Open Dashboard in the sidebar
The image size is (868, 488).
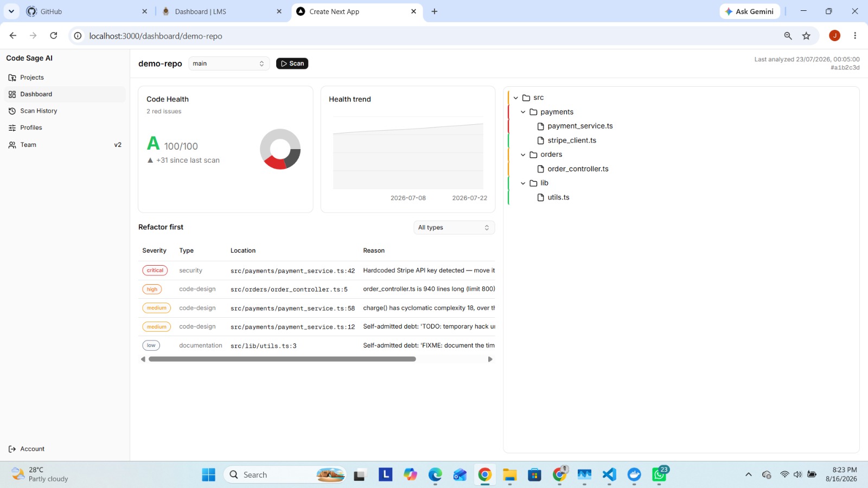65,94
